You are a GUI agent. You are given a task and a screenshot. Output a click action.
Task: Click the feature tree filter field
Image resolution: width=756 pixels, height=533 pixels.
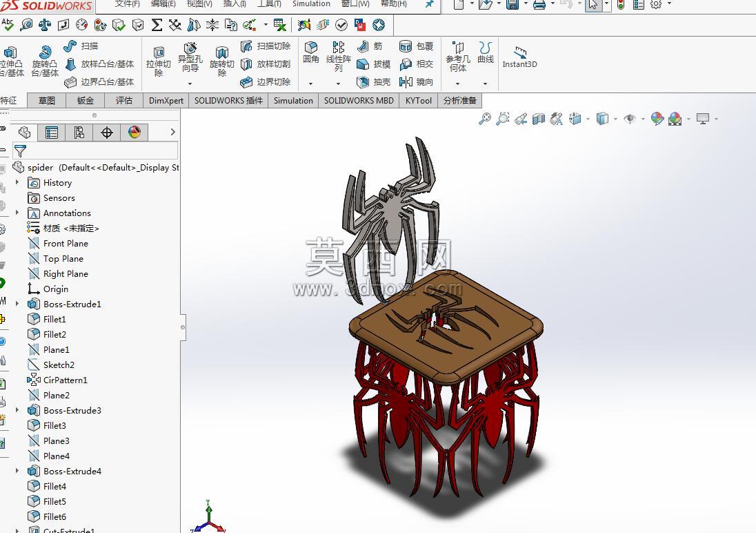[x=95, y=151]
